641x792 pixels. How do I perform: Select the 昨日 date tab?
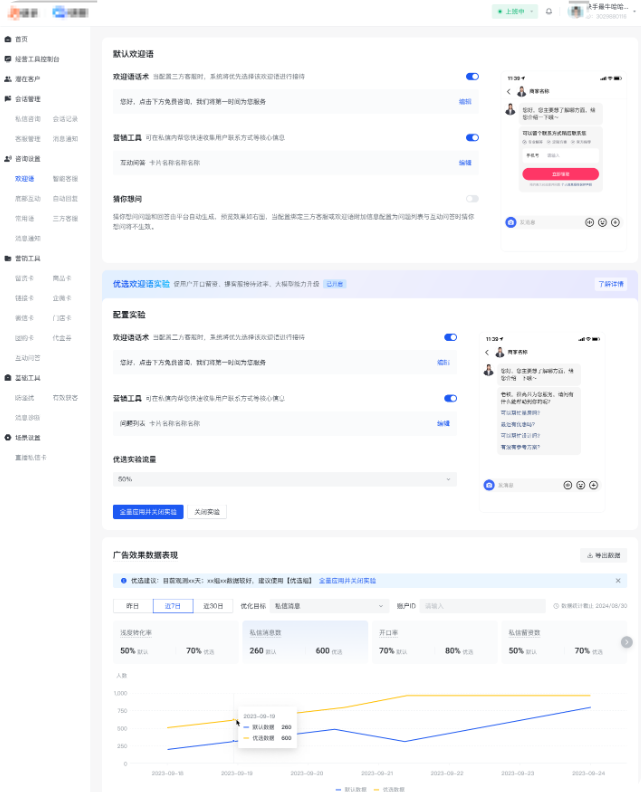point(132,606)
